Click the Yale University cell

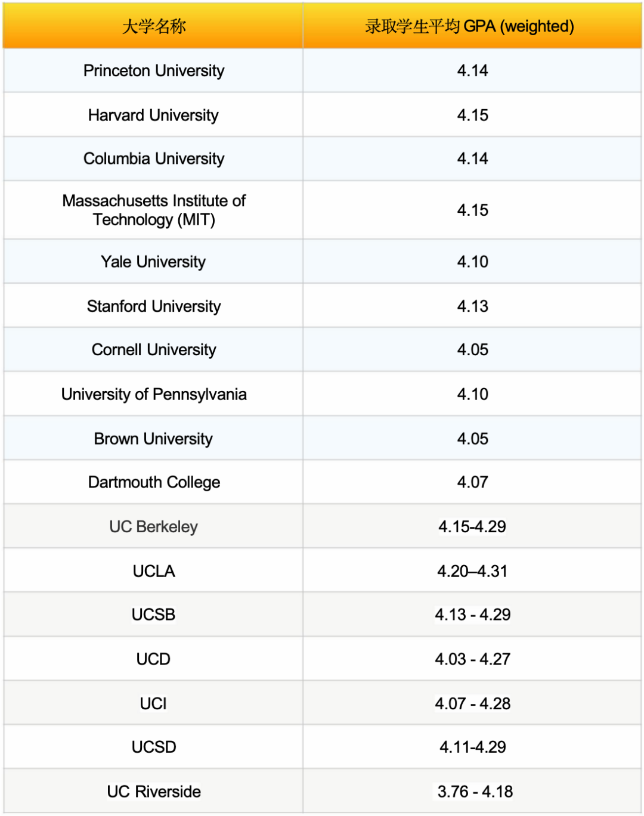point(153,262)
